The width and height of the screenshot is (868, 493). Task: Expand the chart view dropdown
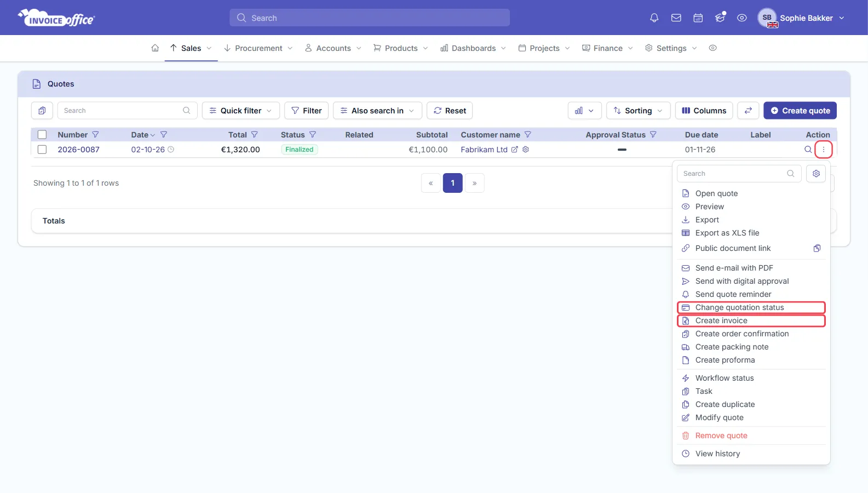click(585, 111)
